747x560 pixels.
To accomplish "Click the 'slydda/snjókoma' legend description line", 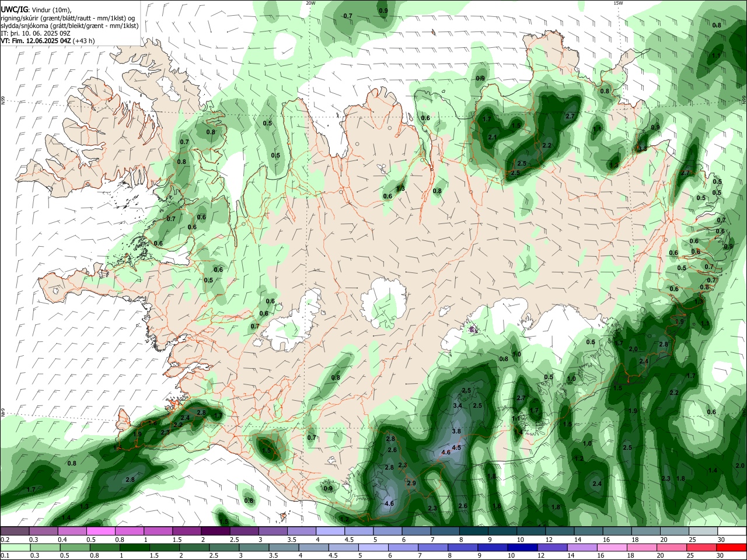I will (69, 26).
